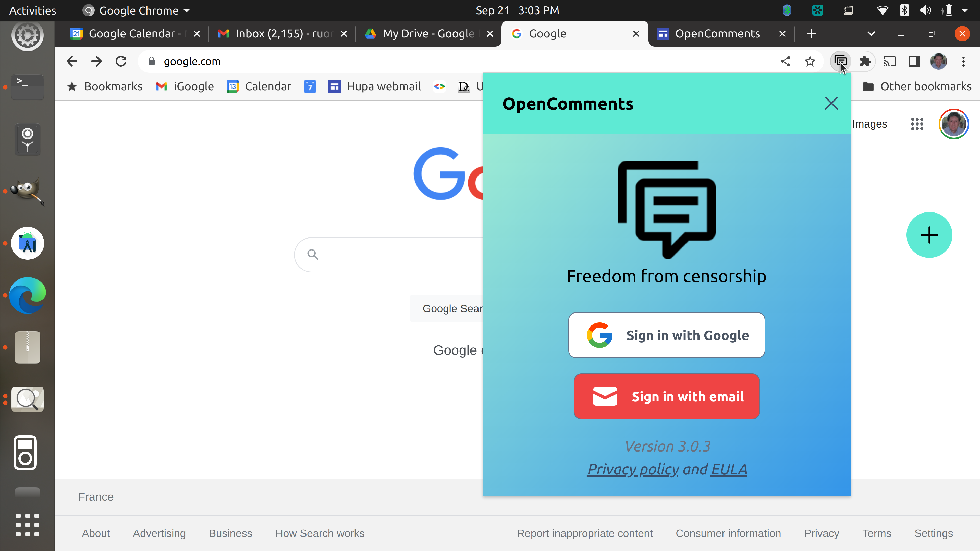Open the Google account avatar on the page

tap(953, 124)
